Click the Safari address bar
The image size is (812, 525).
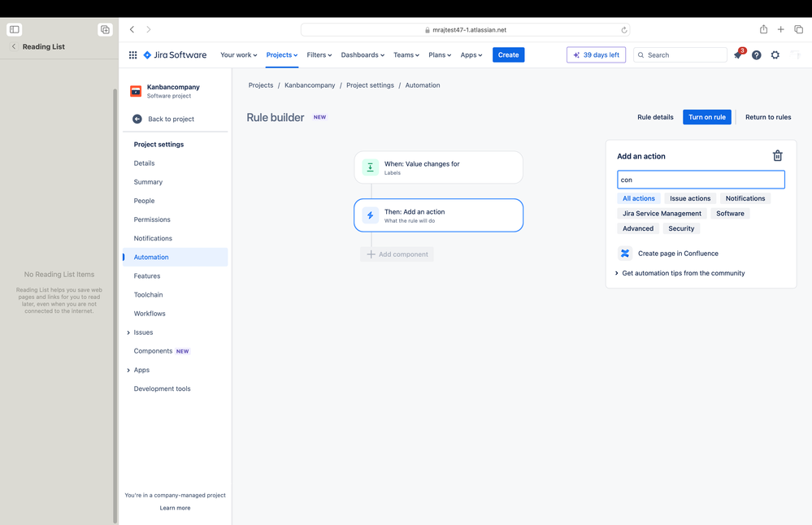[465, 30]
